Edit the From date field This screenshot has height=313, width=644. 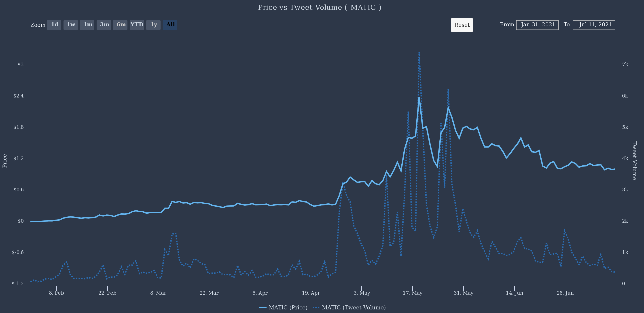point(537,25)
